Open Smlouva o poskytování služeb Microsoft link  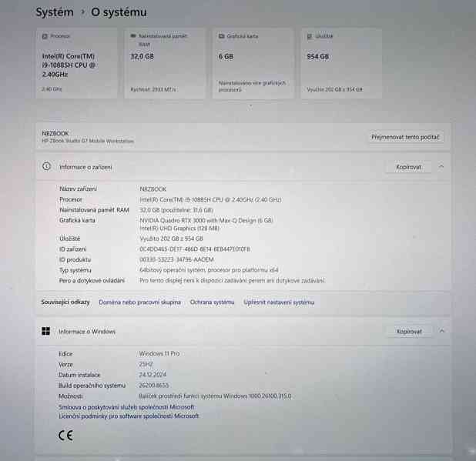pyautogui.click(x=126, y=407)
